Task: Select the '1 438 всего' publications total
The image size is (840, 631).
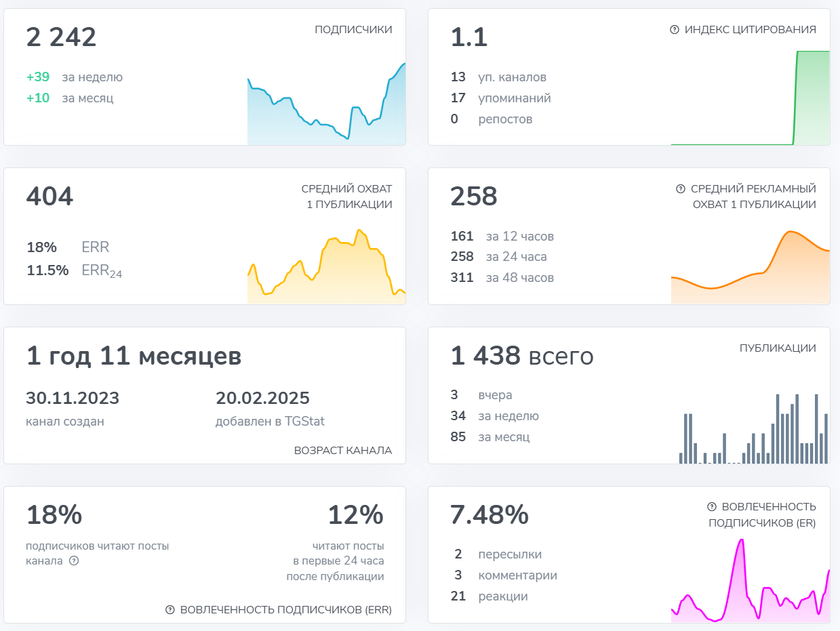Action: [x=522, y=356]
